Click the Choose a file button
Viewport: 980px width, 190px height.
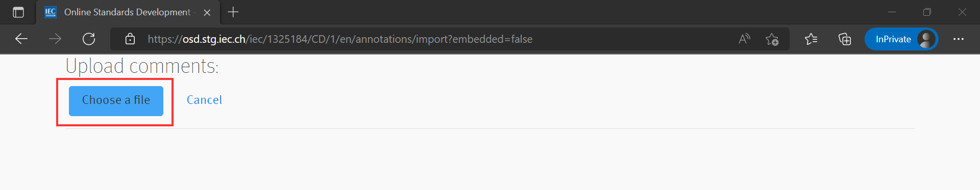point(116,100)
